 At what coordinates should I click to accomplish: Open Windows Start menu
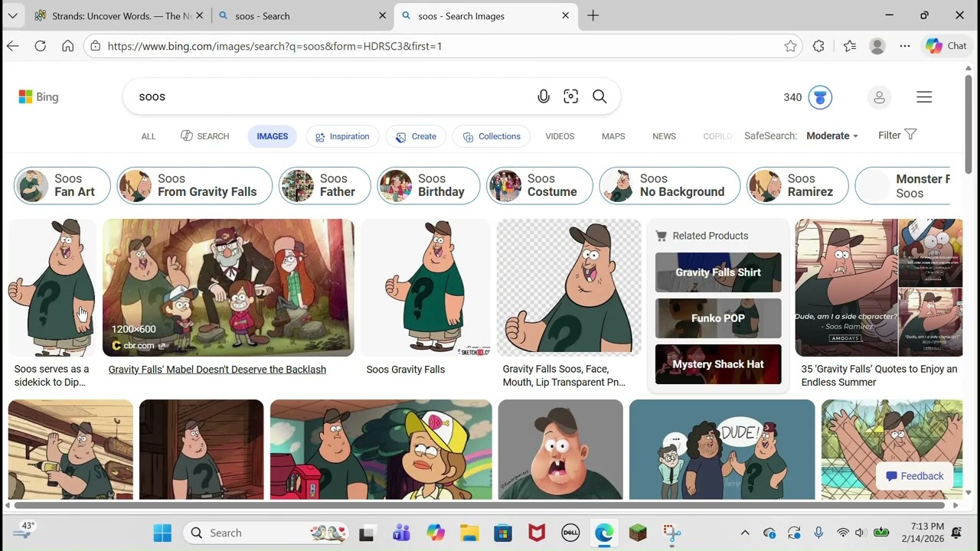(162, 533)
